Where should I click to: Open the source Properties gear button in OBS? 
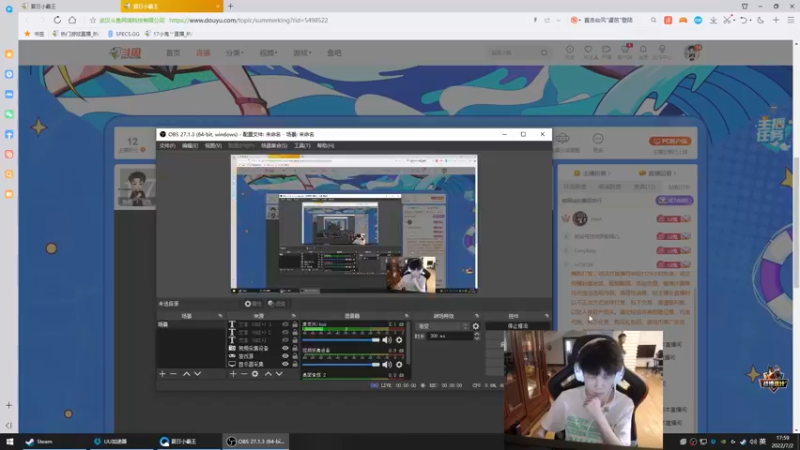[x=253, y=304]
